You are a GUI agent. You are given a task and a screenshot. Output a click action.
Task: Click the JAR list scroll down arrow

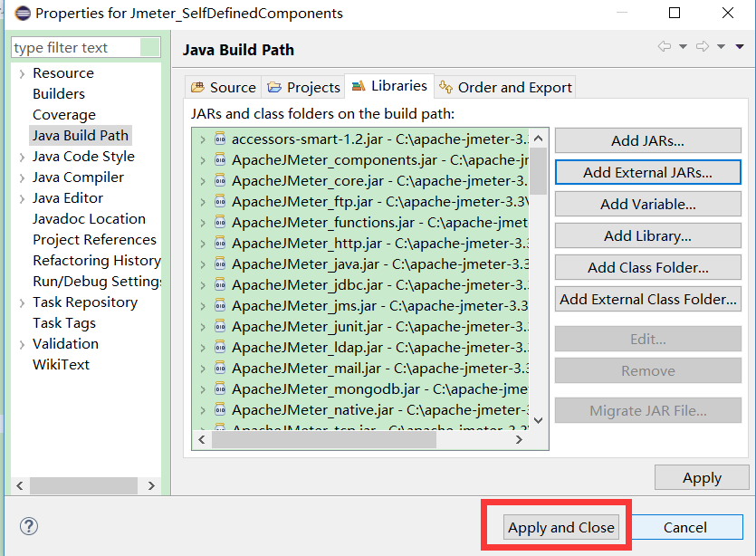539,420
